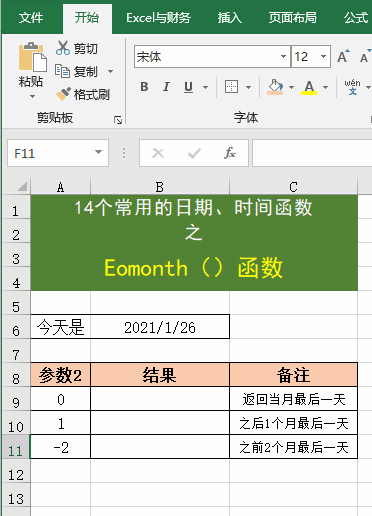This screenshot has width=372, height=516.
Task: Click the Paste clipboard icon
Action: (x=32, y=57)
